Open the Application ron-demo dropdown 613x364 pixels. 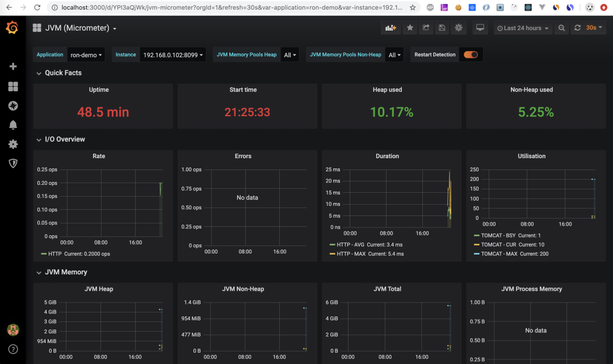click(x=86, y=55)
